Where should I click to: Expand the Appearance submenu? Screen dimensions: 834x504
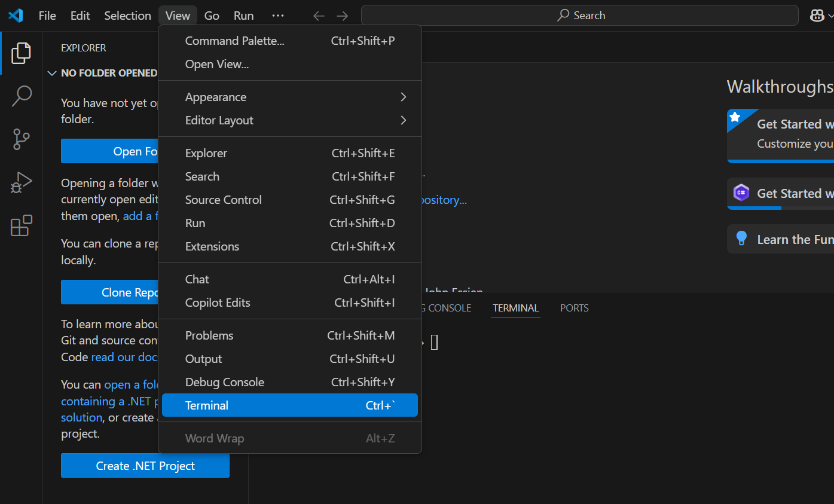[290, 97]
